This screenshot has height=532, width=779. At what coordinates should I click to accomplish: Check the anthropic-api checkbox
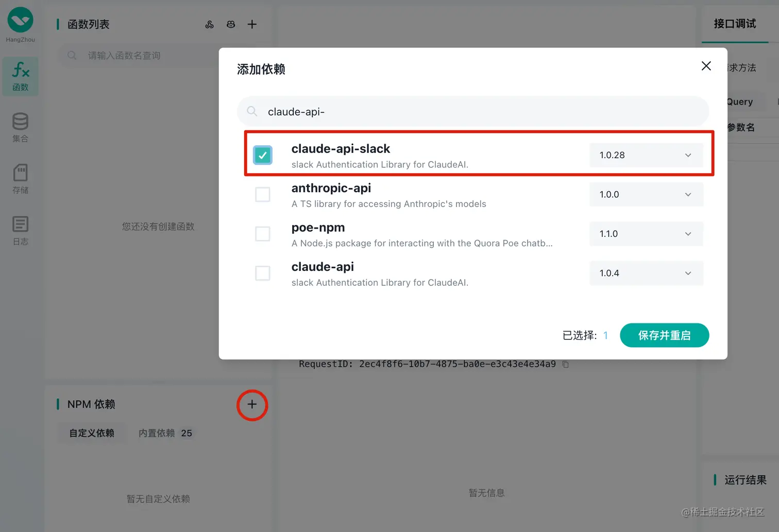point(263,194)
